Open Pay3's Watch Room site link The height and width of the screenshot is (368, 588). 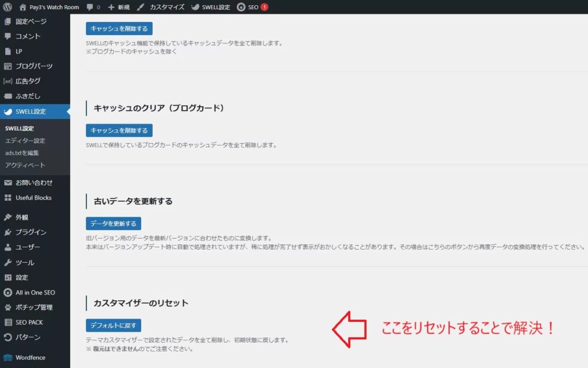(x=55, y=7)
